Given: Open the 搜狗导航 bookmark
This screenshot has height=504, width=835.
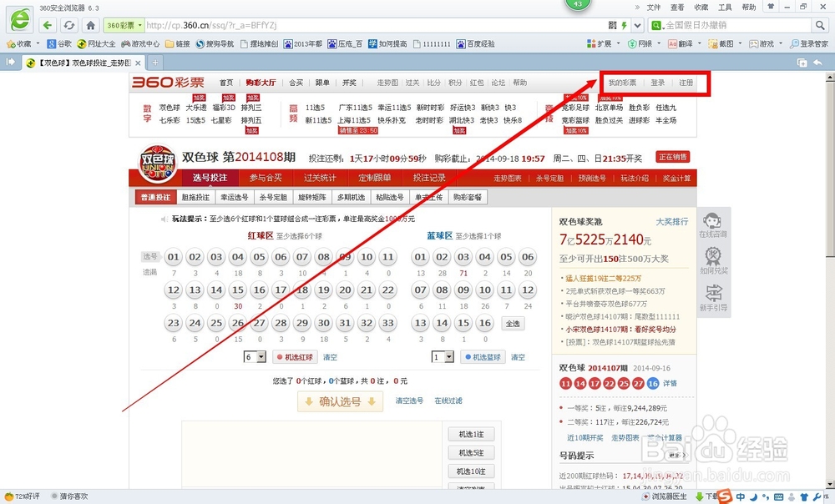Looking at the screenshot, I should (215, 43).
